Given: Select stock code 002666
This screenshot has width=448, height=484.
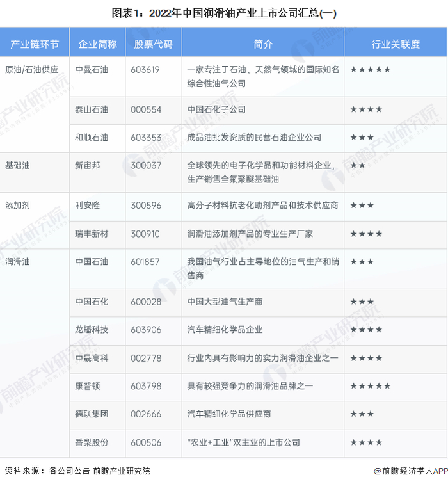Looking at the screenshot, I should click(x=146, y=414).
